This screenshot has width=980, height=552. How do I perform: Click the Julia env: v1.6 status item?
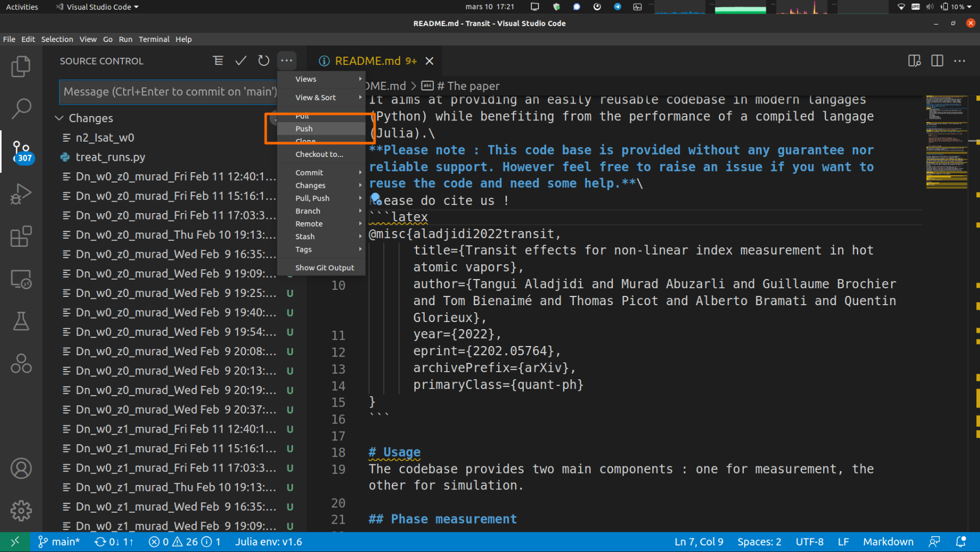click(268, 542)
